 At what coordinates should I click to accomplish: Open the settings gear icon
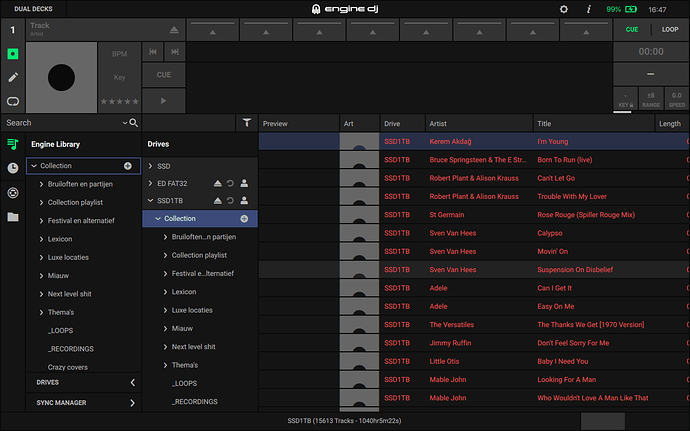(564, 9)
